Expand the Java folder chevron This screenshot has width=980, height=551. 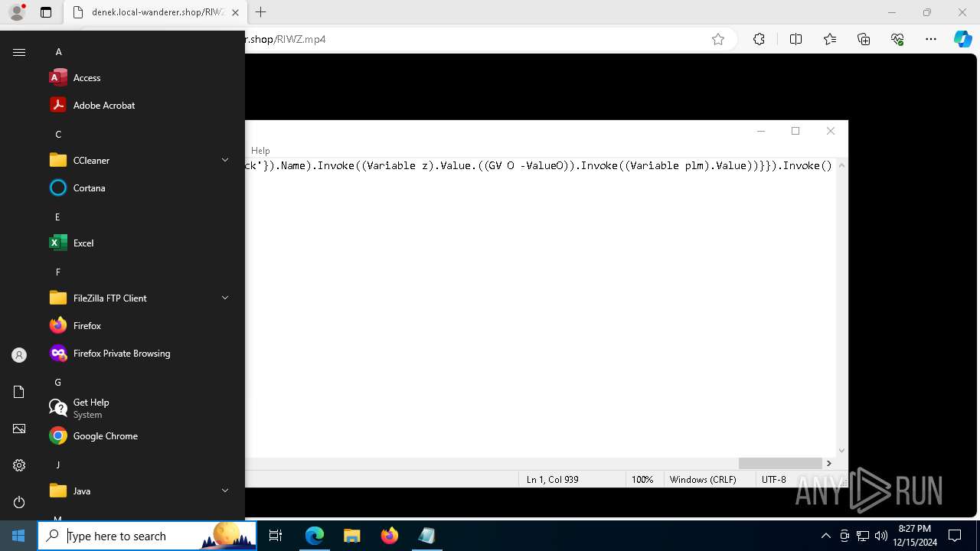pyautogui.click(x=225, y=491)
